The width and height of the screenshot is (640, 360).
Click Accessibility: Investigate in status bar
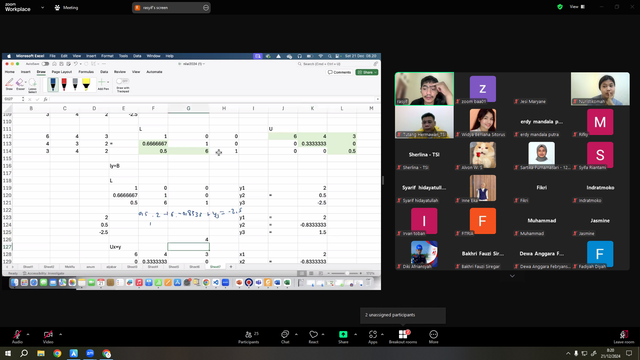43,273
